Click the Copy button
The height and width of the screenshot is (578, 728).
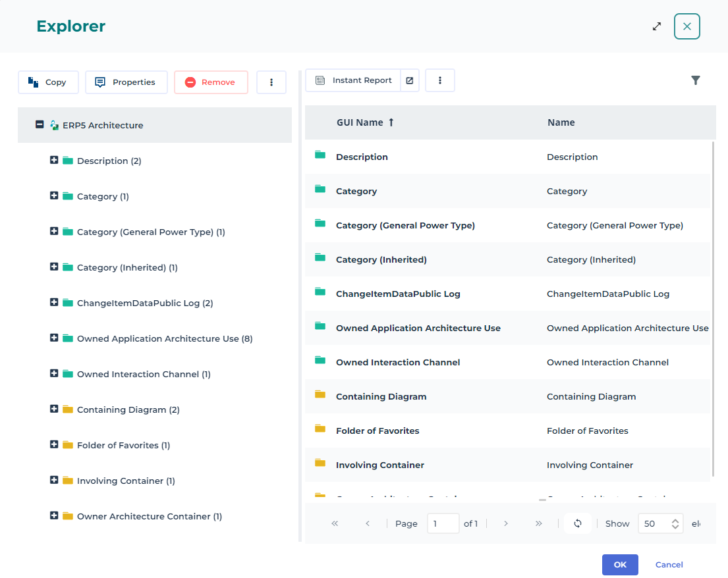tap(48, 82)
